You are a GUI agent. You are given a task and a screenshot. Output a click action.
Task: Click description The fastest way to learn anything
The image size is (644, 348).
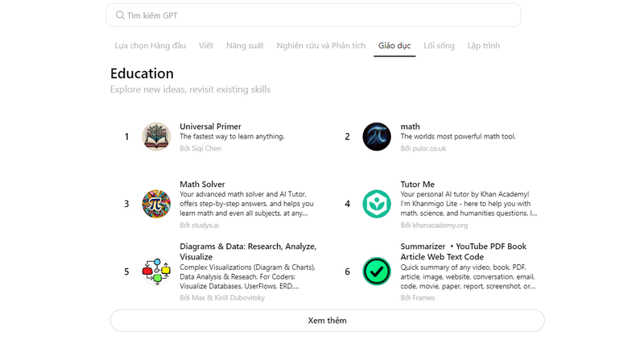232,136
